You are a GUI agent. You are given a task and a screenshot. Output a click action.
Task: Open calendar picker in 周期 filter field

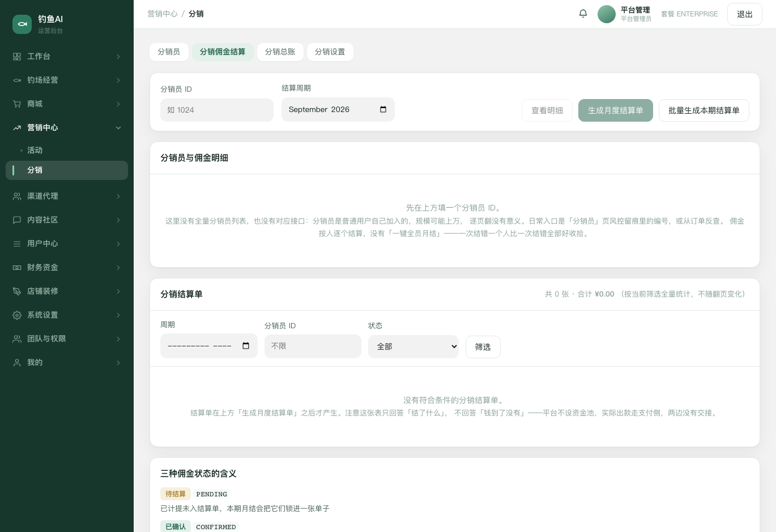[x=246, y=346]
